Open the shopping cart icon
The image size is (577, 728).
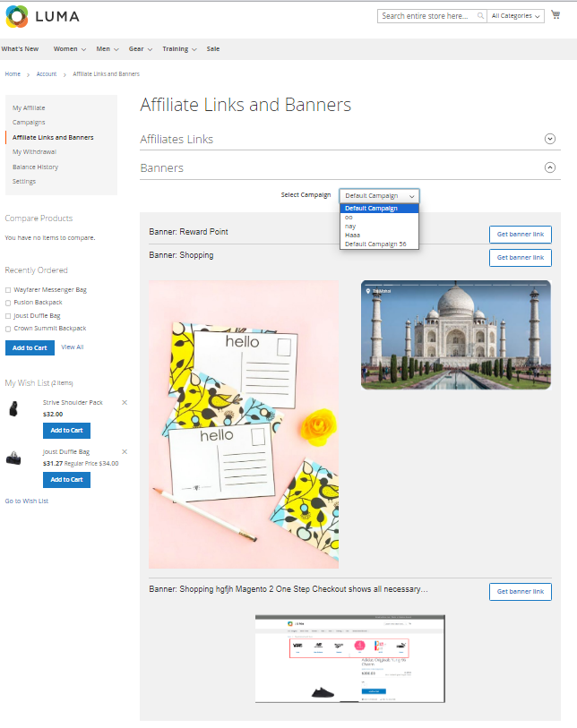[x=555, y=15]
